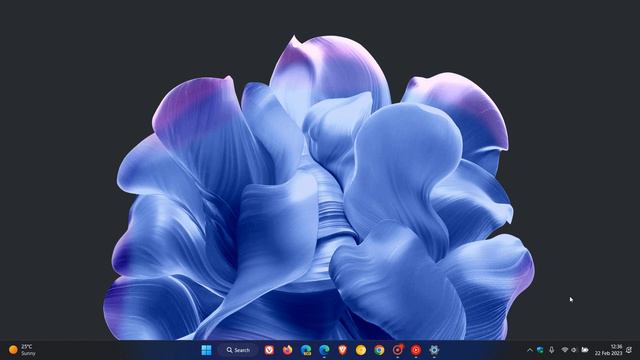Open the yellow Chrome Canary icon
640x360 pixels.
tap(361, 350)
